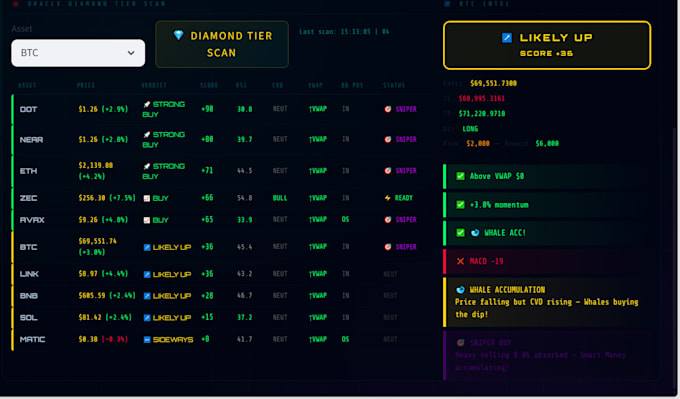Screen dimensions: 680x399
Task: Click the rocket icon in the DOT row
Action: point(147,104)
